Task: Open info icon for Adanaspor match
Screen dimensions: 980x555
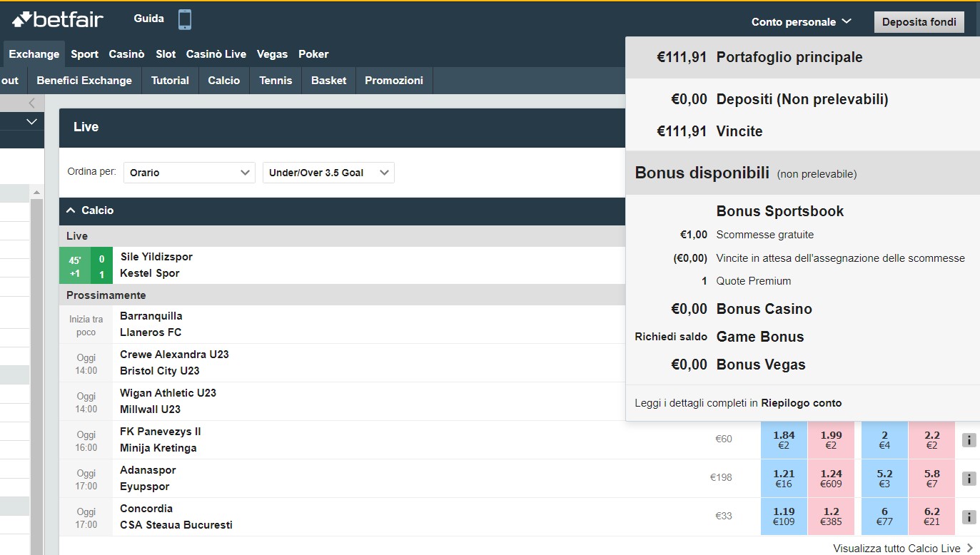Action: [969, 479]
